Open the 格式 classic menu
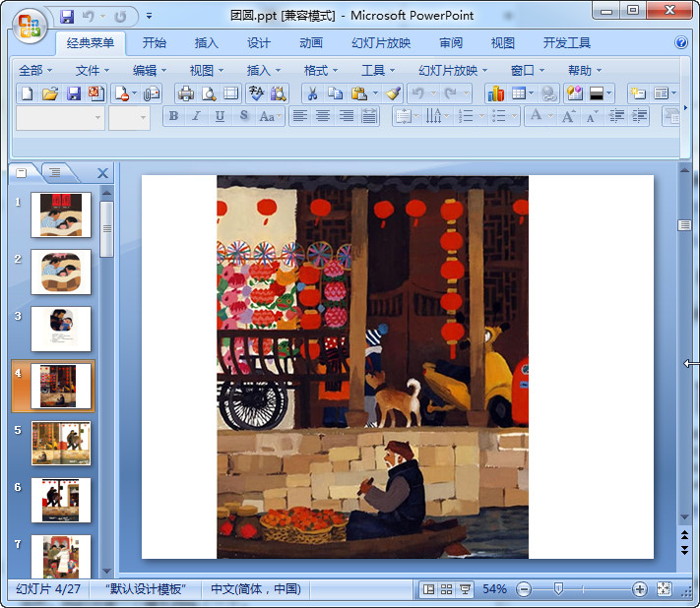 321,71
